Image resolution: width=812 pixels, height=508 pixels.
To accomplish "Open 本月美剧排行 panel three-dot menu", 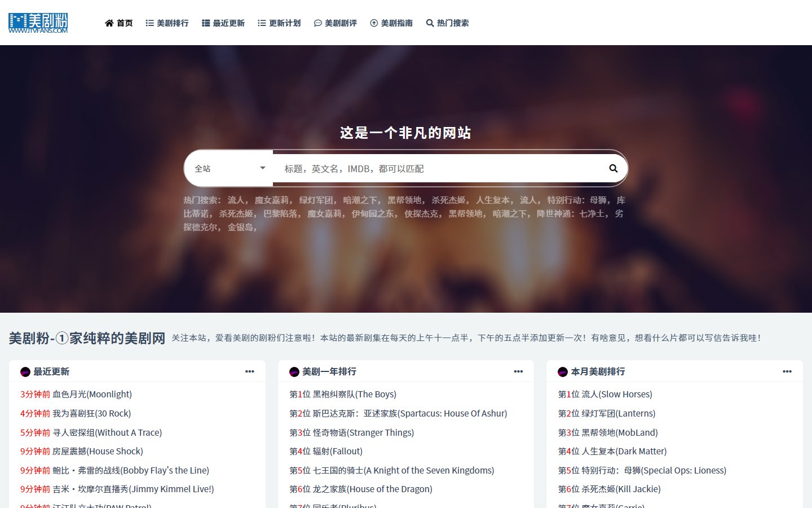I will tap(787, 371).
